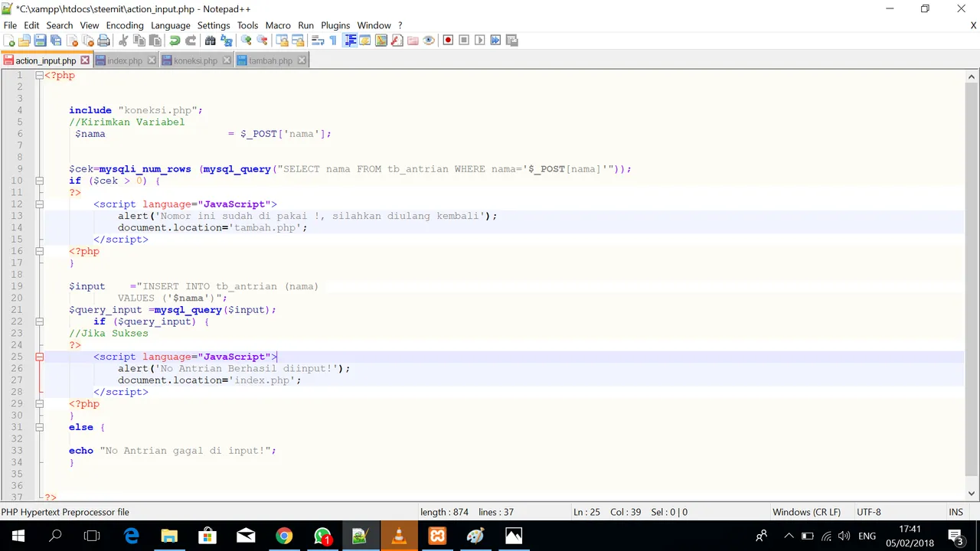Click Windows (CR LF) line ending in status bar
Screen dimensions: 980x551
(806, 512)
